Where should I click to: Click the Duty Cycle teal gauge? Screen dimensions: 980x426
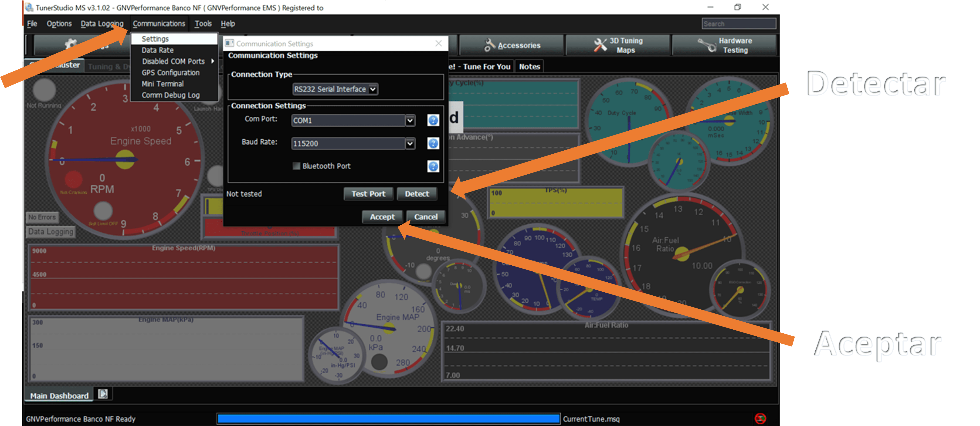pos(629,122)
